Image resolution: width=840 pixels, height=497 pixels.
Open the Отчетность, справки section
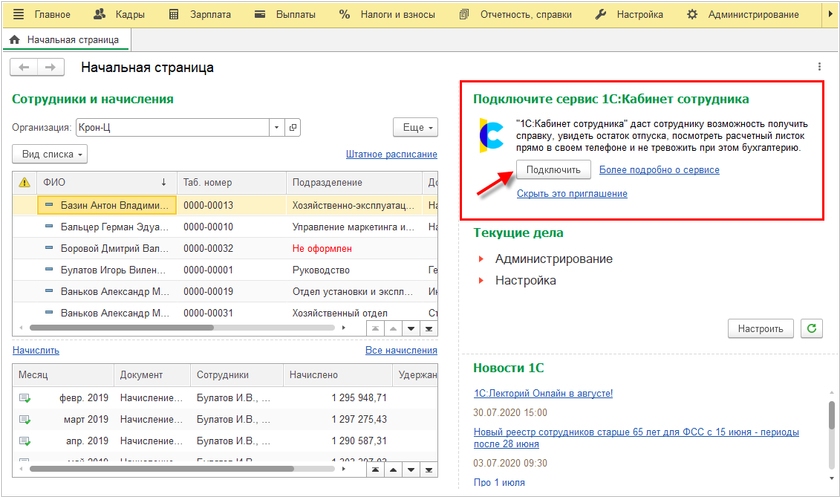(515, 14)
